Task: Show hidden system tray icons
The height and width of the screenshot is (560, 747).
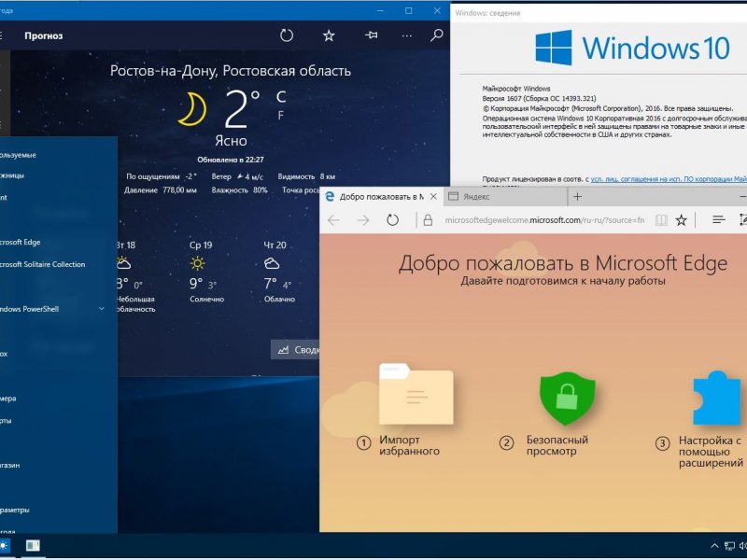Action: coord(714,546)
